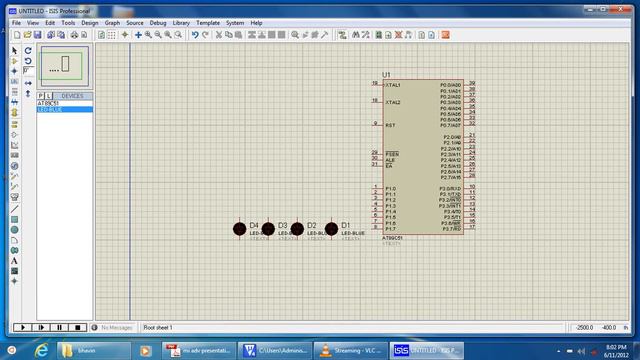The height and width of the screenshot is (360, 640).
Task: Click the orange ARES netlist icon
Action: (x=445, y=35)
